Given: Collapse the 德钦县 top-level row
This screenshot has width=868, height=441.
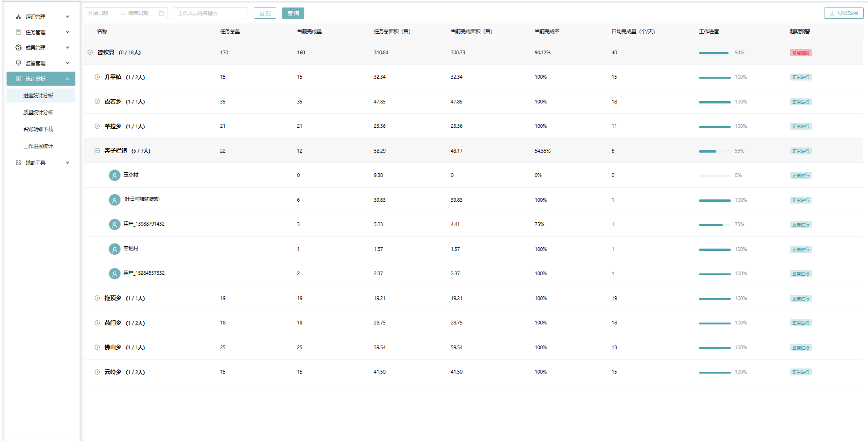Looking at the screenshot, I should coord(90,52).
